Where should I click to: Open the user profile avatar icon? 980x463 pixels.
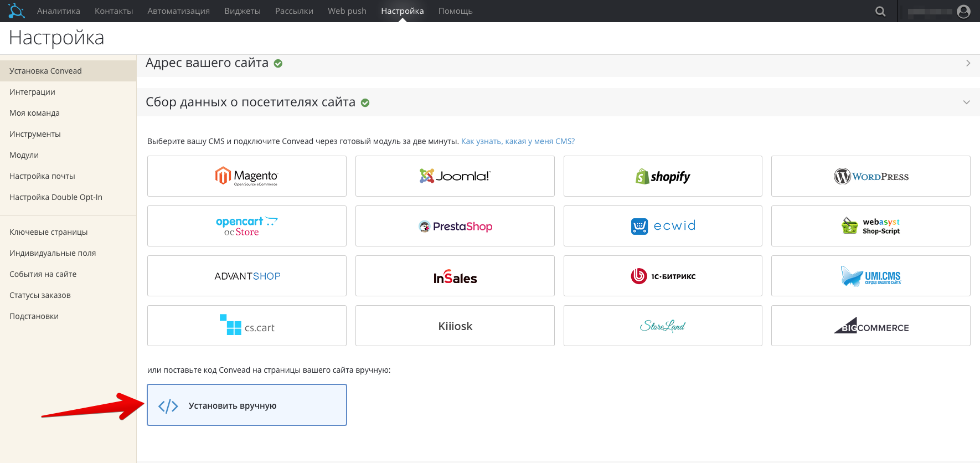pyautogui.click(x=963, y=11)
